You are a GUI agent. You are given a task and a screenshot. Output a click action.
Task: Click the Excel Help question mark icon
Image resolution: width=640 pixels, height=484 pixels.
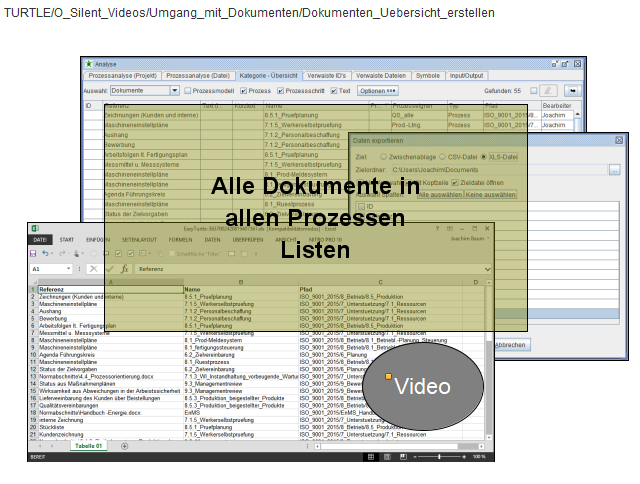point(437,229)
